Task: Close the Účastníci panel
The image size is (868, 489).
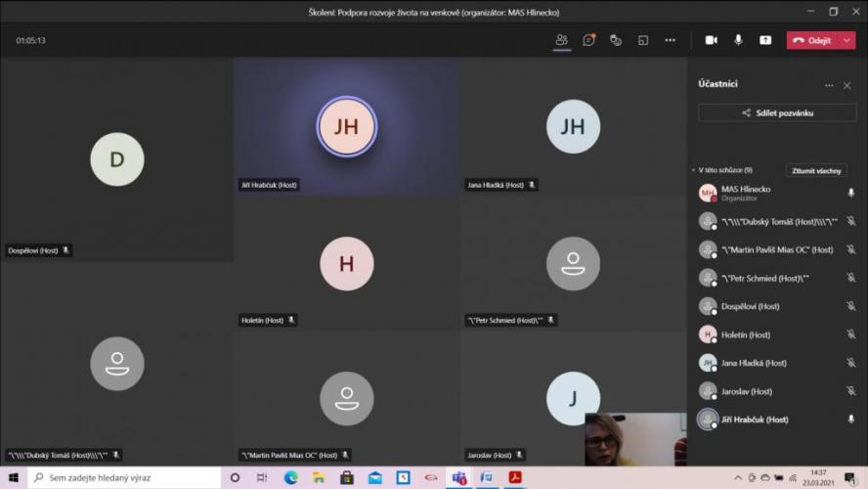Action: point(846,85)
